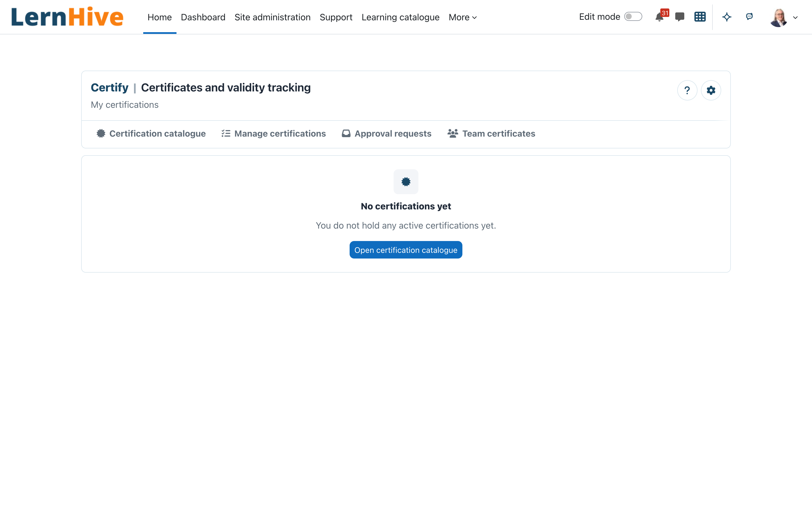Click Open certification catalogue button

point(406,250)
